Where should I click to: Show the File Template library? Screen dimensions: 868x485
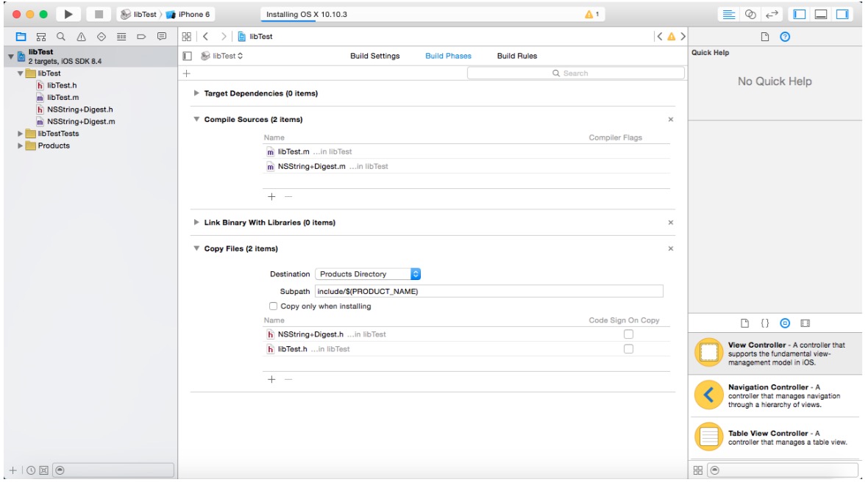click(744, 323)
